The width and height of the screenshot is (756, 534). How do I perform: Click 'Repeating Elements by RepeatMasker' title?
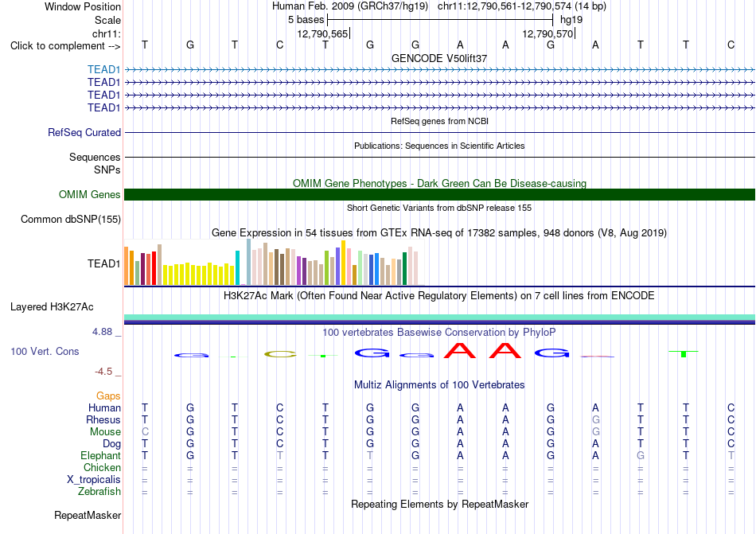[439, 504]
